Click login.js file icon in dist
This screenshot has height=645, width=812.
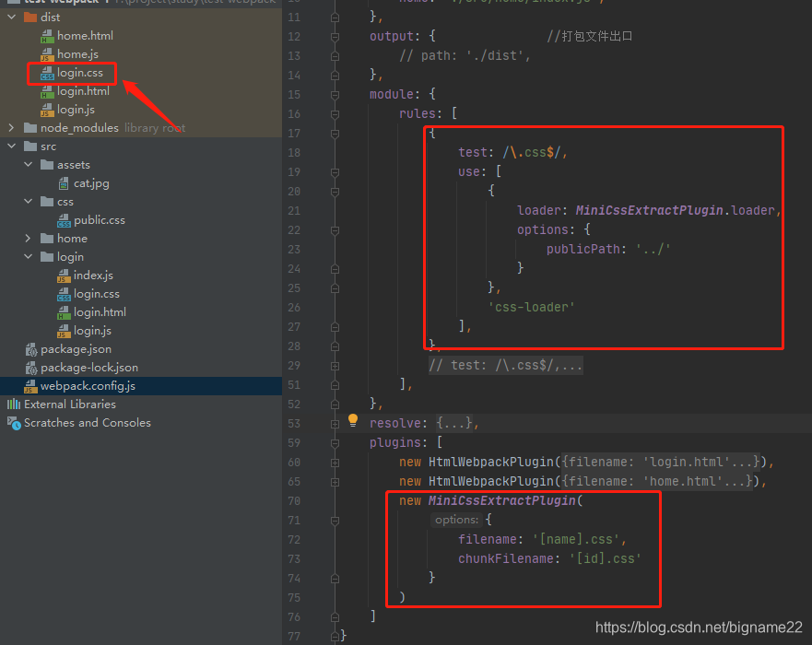click(47, 110)
